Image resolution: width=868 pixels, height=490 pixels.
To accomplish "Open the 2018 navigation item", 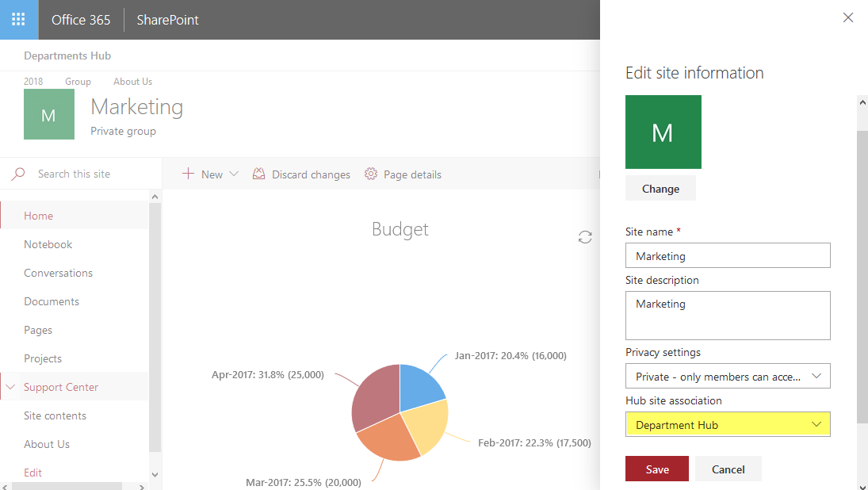I will coord(33,81).
